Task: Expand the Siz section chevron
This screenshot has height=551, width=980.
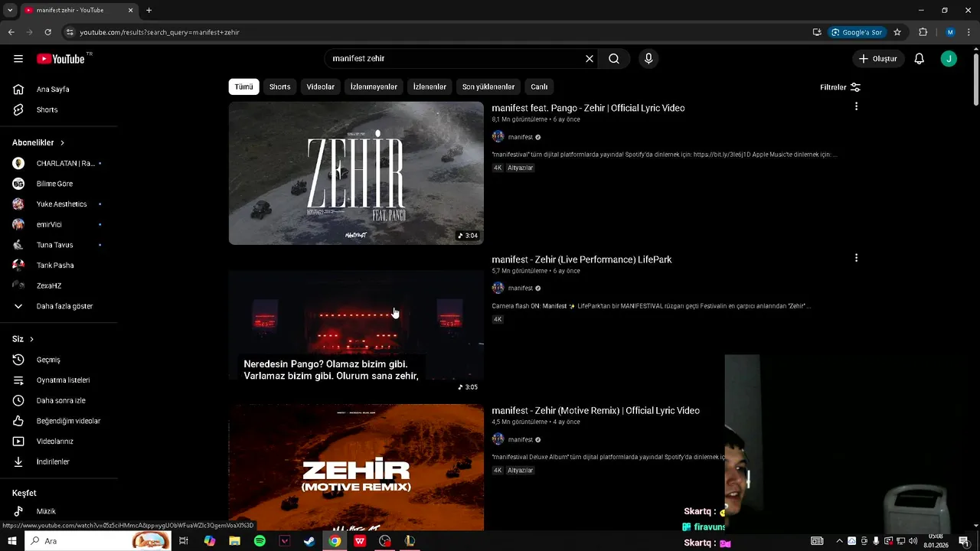Action: 31,339
